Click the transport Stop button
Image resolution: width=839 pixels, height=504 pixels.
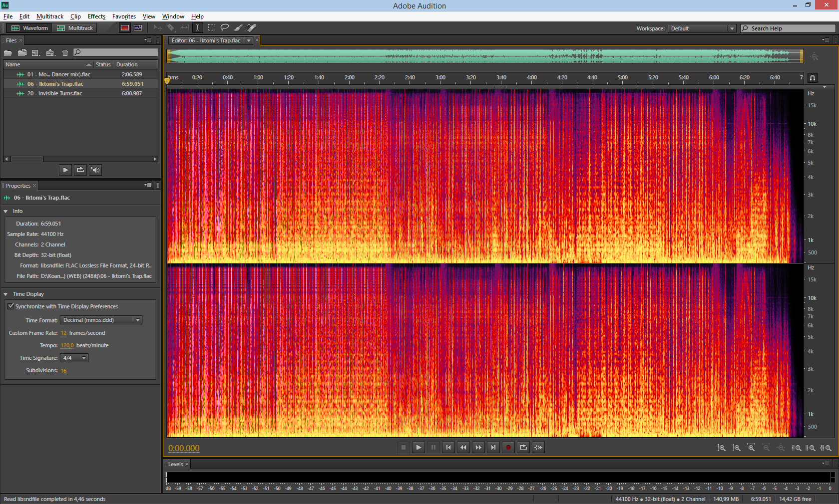coord(404,448)
